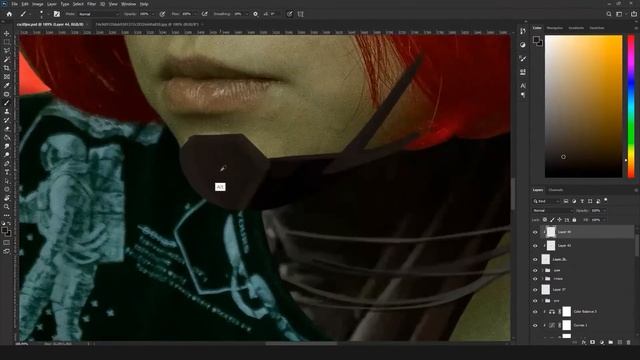Hide the Curves 1 layer

[535, 326]
